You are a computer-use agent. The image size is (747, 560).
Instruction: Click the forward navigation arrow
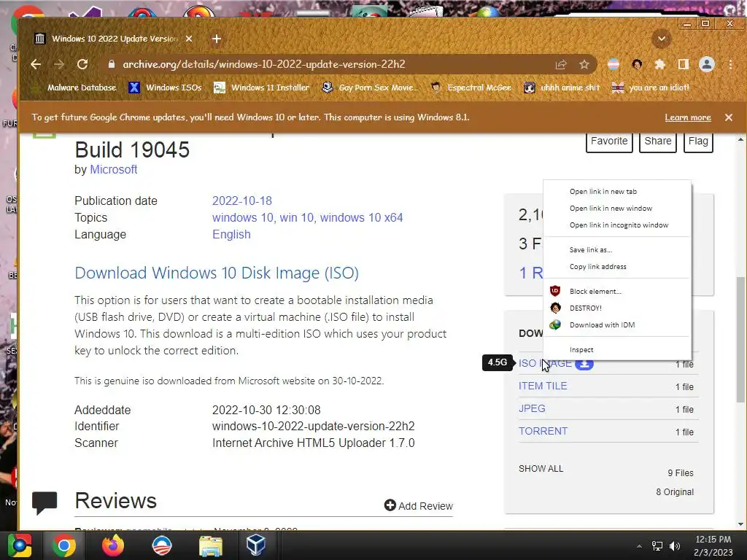59,64
